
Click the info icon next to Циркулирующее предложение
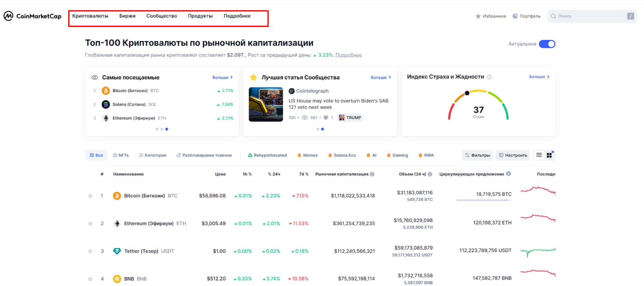[508, 174]
